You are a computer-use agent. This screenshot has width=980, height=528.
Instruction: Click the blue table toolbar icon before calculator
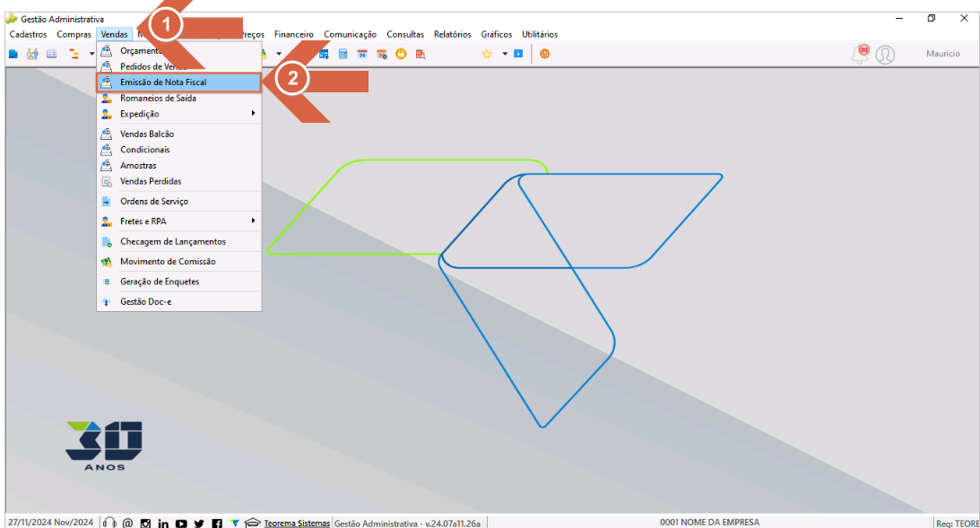coord(324,54)
